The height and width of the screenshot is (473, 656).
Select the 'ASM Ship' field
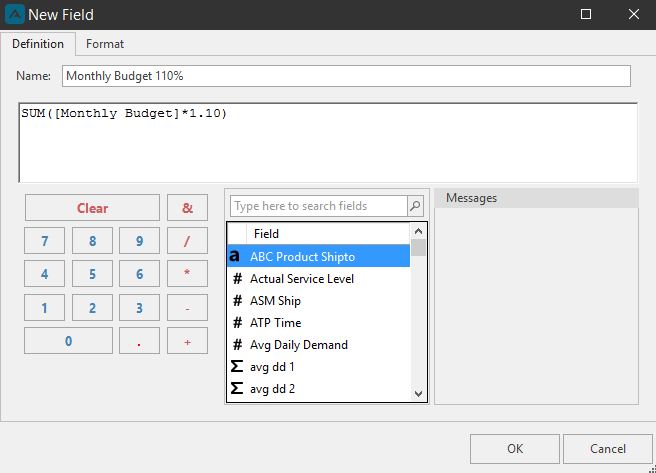pos(318,301)
